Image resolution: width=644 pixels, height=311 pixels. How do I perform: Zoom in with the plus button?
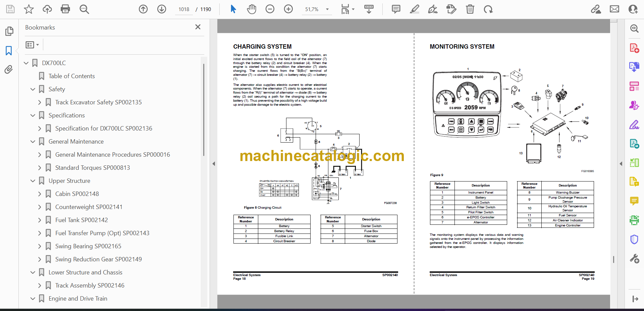(288, 9)
